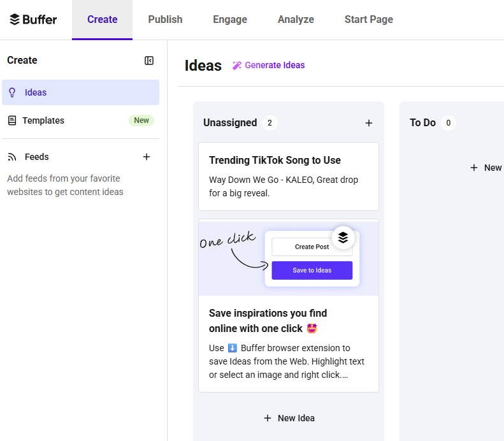
Task: Click the Feeds RSS icon
Action: 11,157
